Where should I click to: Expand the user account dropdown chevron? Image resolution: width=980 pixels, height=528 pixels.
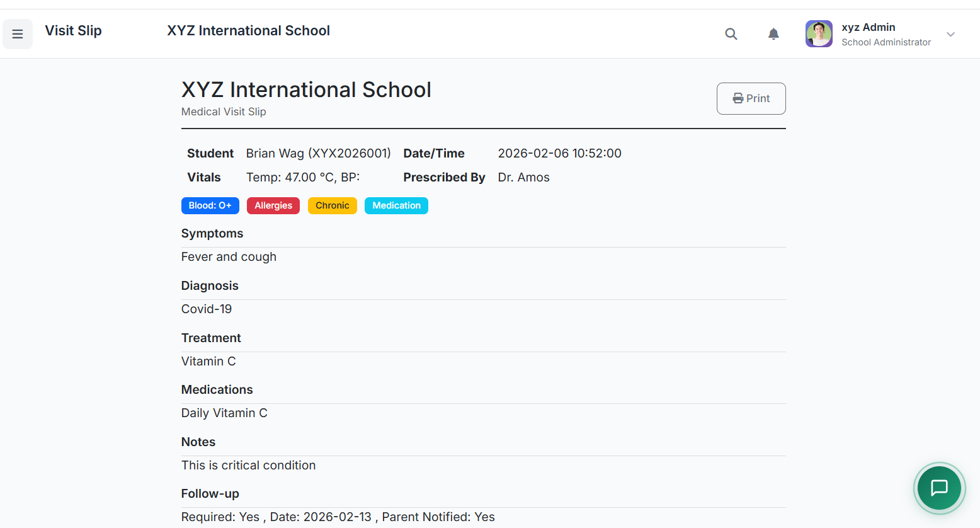tap(950, 34)
